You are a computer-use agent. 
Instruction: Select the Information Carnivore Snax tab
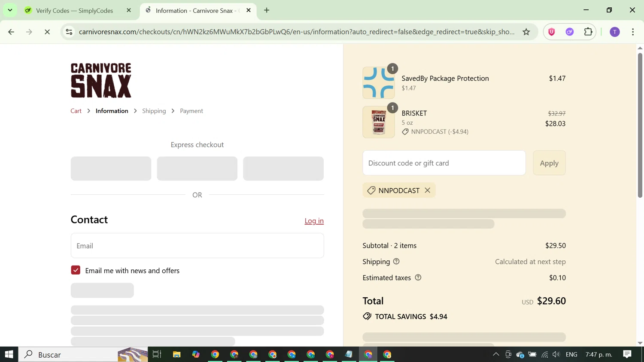(198, 10)
